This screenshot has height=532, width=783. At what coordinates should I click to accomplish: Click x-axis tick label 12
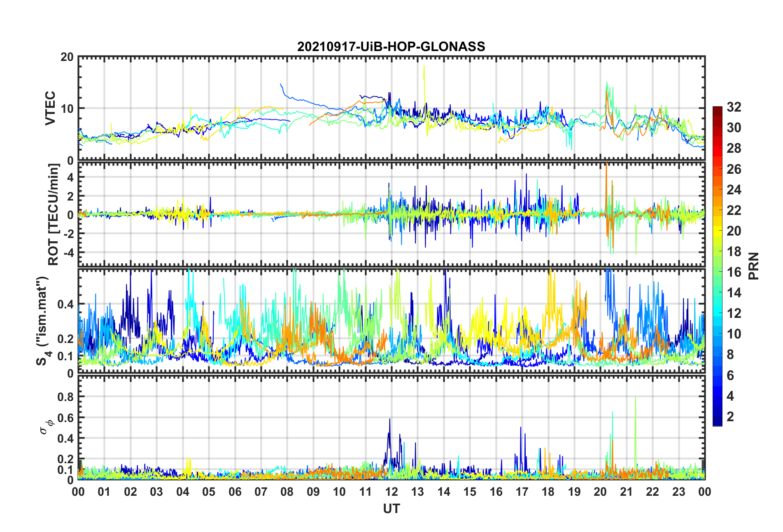click(x=391, y=492)
